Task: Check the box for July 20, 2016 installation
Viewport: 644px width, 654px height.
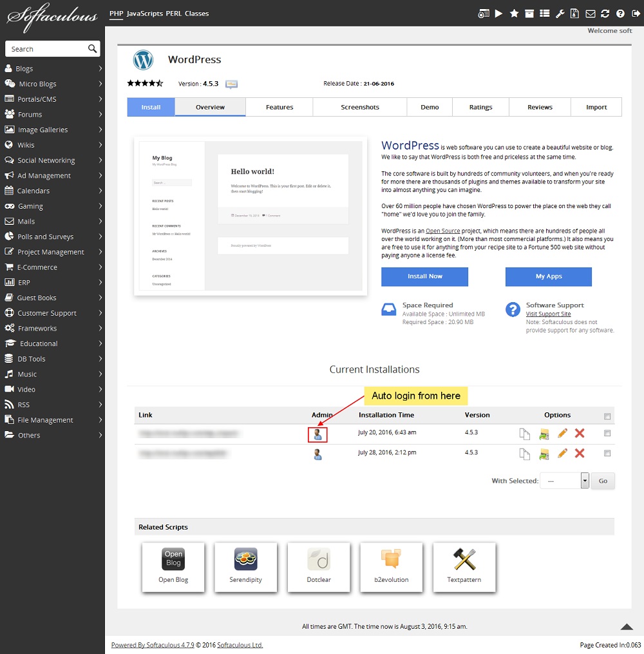Action: tap(607, 433)
